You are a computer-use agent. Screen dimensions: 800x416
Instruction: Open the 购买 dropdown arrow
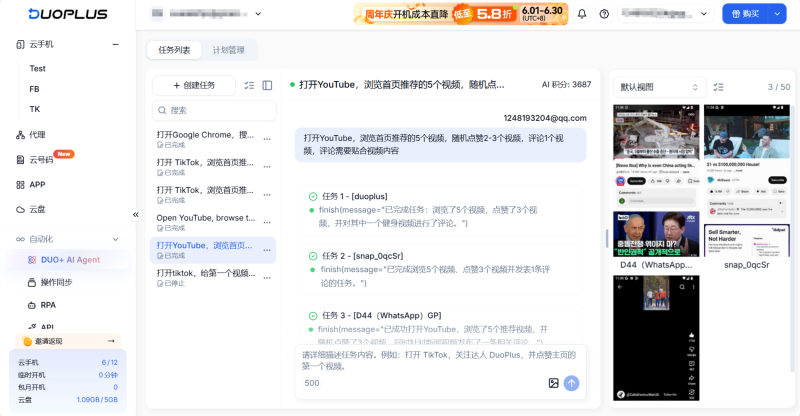(x=777, y=14)
